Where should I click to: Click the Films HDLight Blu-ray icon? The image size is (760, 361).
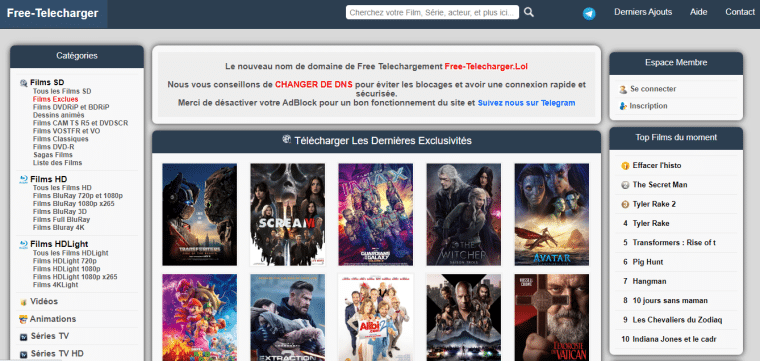pyautogui.click(x=23, y=244)
